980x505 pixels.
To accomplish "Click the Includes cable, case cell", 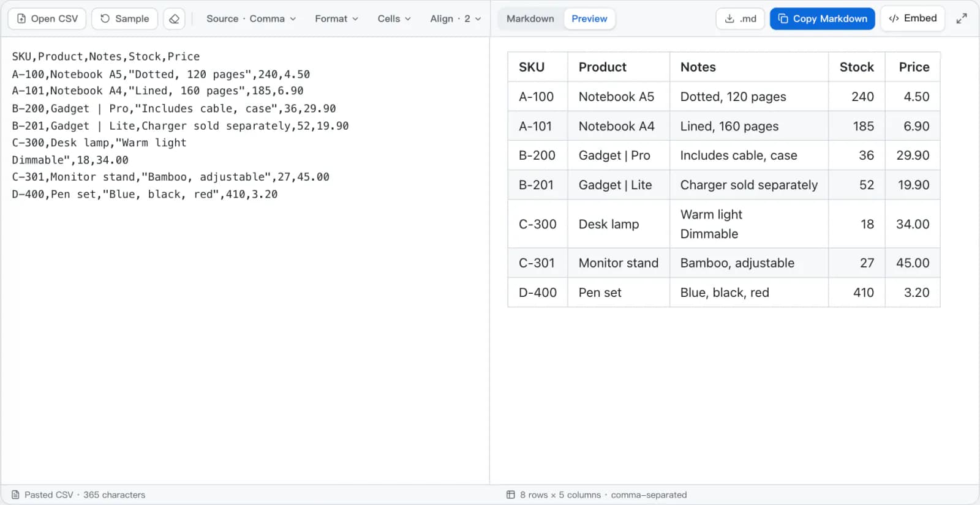I will (x=749, y=155).
